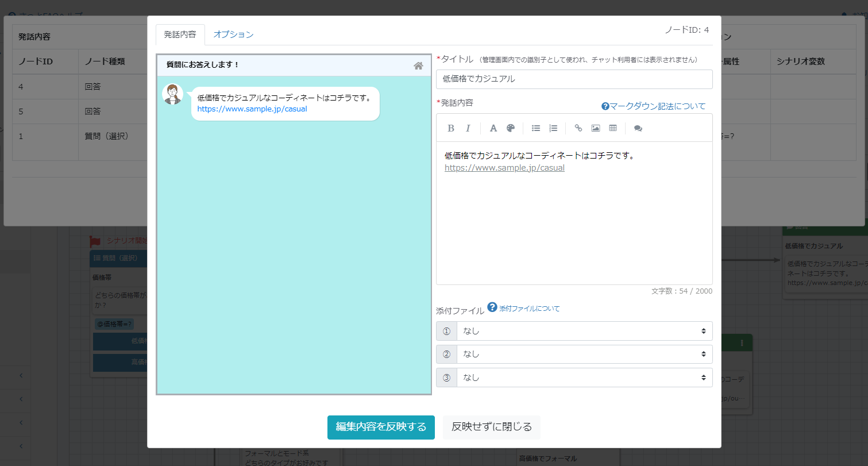Click the sample.jp/casual URL inside the editor

coord(504,168)
